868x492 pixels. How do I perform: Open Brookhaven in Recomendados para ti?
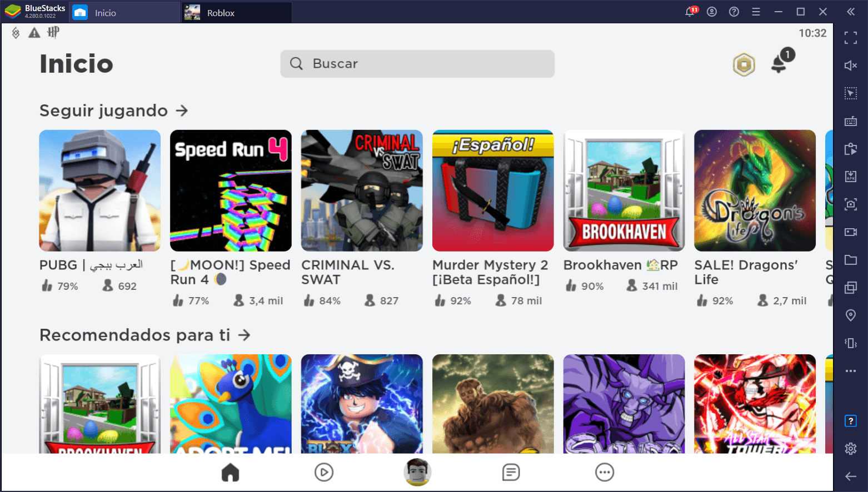(100, 404)
